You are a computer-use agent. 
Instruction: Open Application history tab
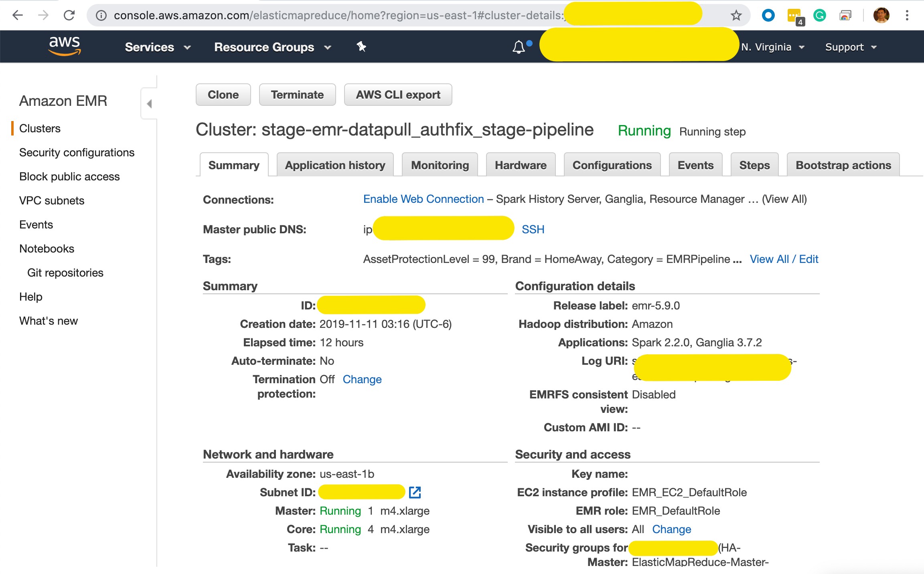tap(335, 164)
